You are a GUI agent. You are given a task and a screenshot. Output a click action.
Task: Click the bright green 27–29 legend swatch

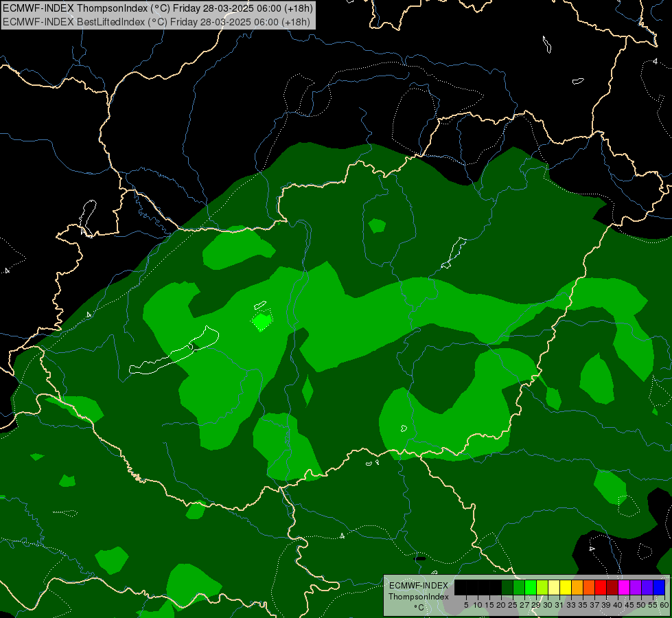click(x=531, y=587)
